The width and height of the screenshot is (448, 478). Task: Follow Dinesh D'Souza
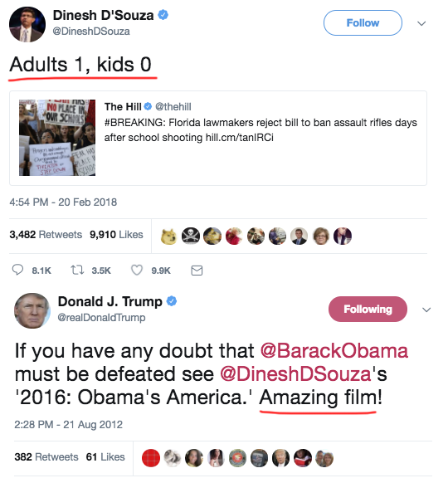(363, 23)
